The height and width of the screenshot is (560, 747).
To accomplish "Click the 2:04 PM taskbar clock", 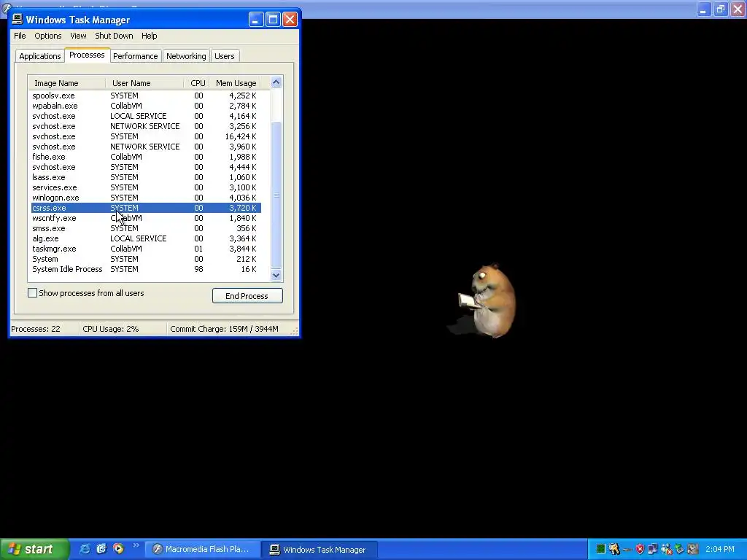I will coord(720,549).
